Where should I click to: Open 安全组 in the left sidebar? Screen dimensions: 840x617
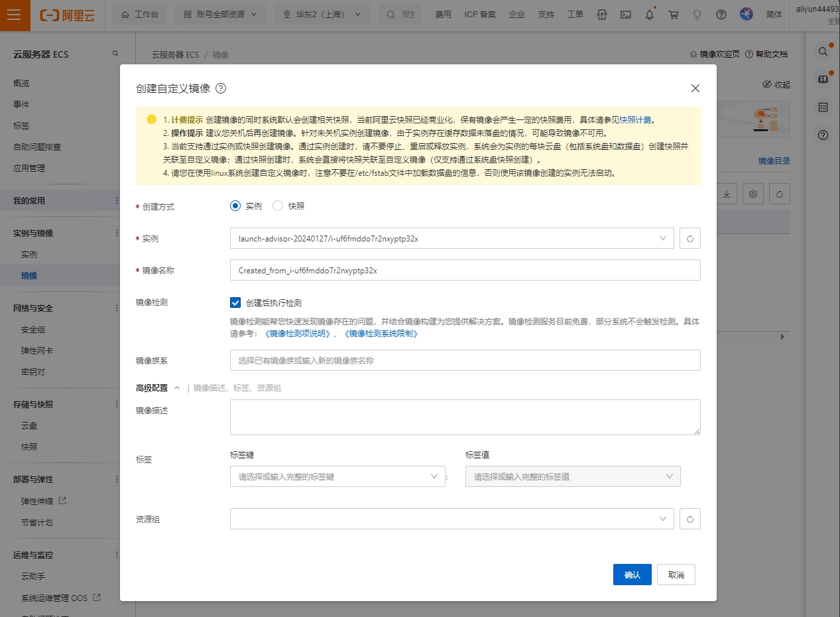[x=33, y=330]
